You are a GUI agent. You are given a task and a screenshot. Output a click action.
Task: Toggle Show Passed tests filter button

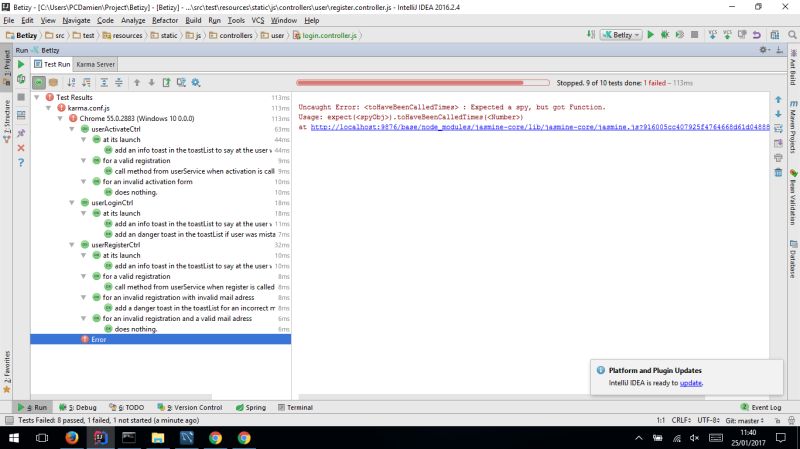39,83
